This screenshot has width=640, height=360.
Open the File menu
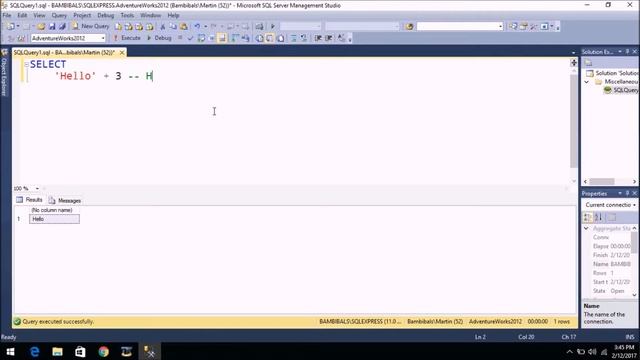pos(7,15)
